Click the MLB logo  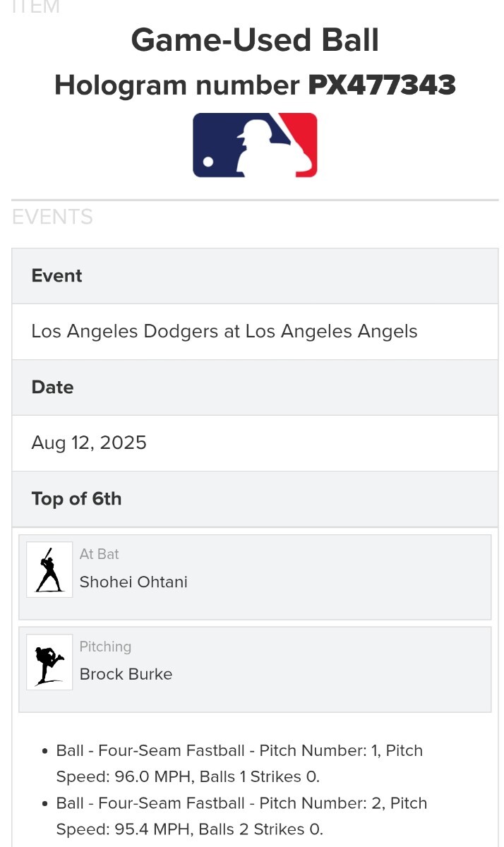click(x=255, y=145)
